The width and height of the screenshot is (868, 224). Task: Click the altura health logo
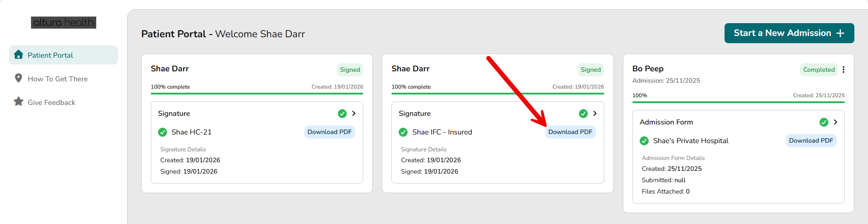(64, 22)
